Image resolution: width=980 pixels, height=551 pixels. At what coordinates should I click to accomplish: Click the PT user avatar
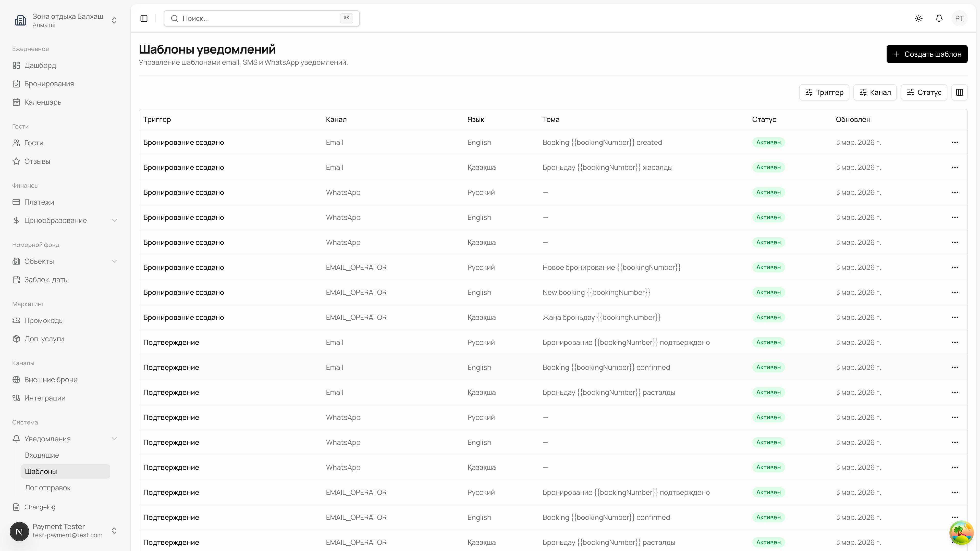pyautogui.click(x=959, y=18)
